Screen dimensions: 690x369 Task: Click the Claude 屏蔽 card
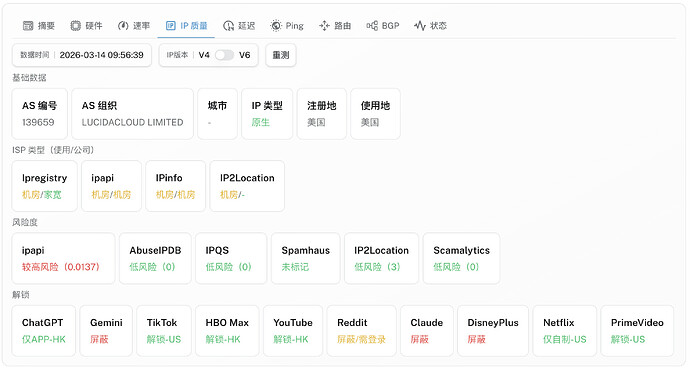[x=427, y=331]
